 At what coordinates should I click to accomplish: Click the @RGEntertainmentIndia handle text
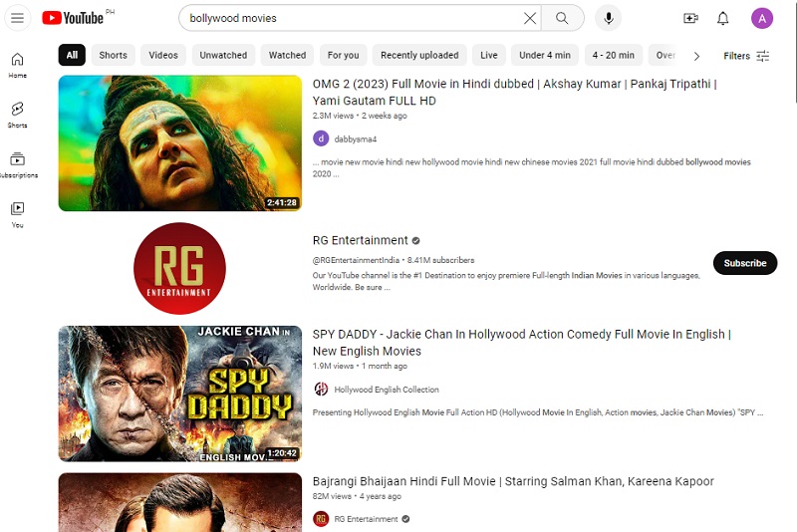(356, 260)
